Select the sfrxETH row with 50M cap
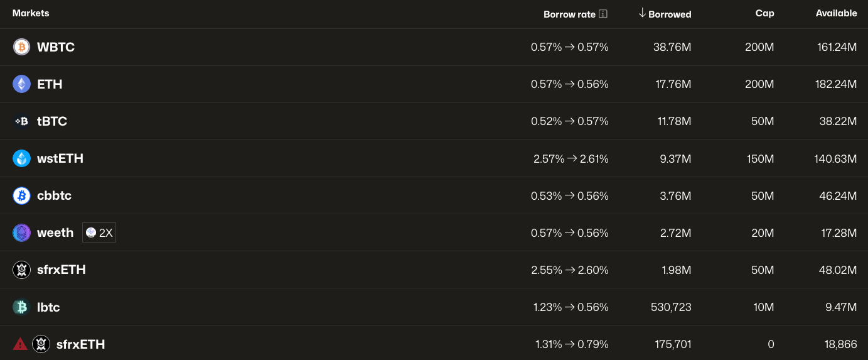 point(434,270)
